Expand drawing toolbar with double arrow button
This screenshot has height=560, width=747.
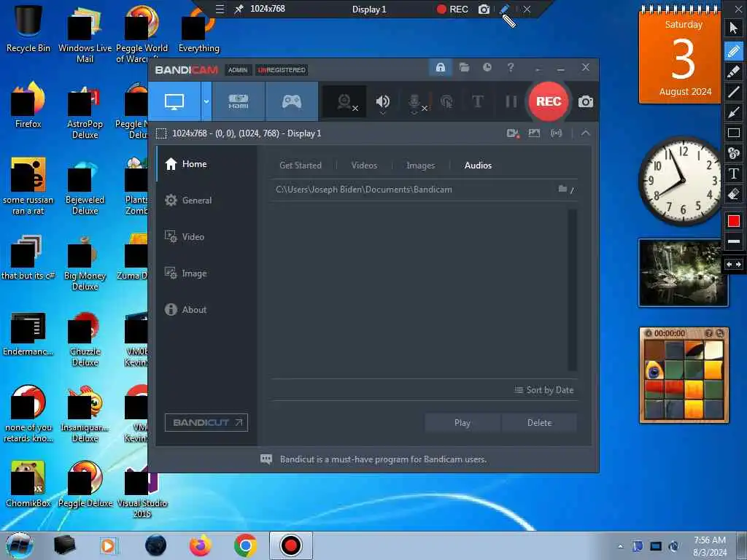(734, 264)
